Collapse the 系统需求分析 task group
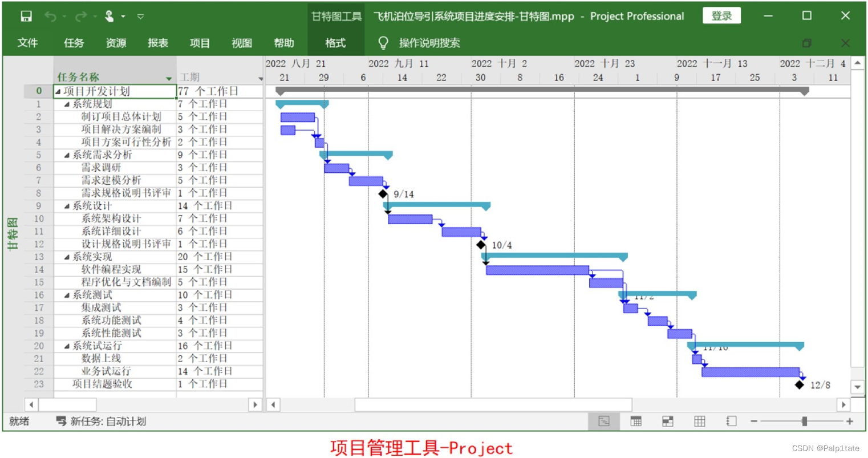 [x=67, y=155]
